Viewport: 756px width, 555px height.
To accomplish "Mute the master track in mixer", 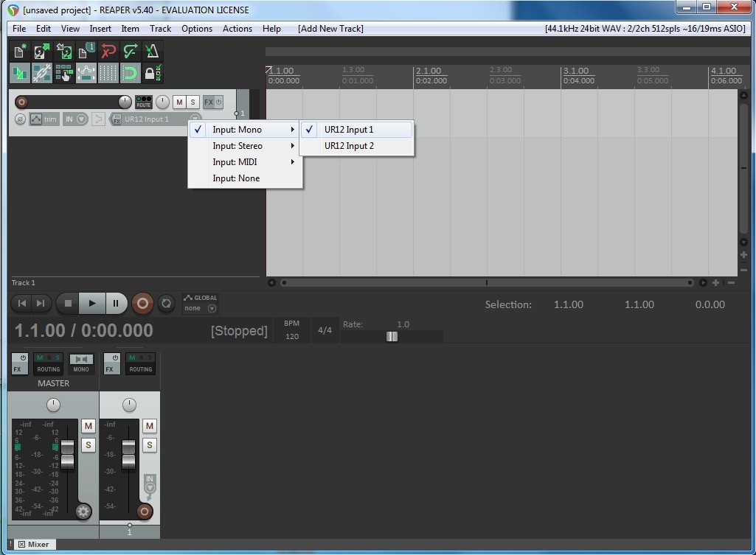I will 88,426.
